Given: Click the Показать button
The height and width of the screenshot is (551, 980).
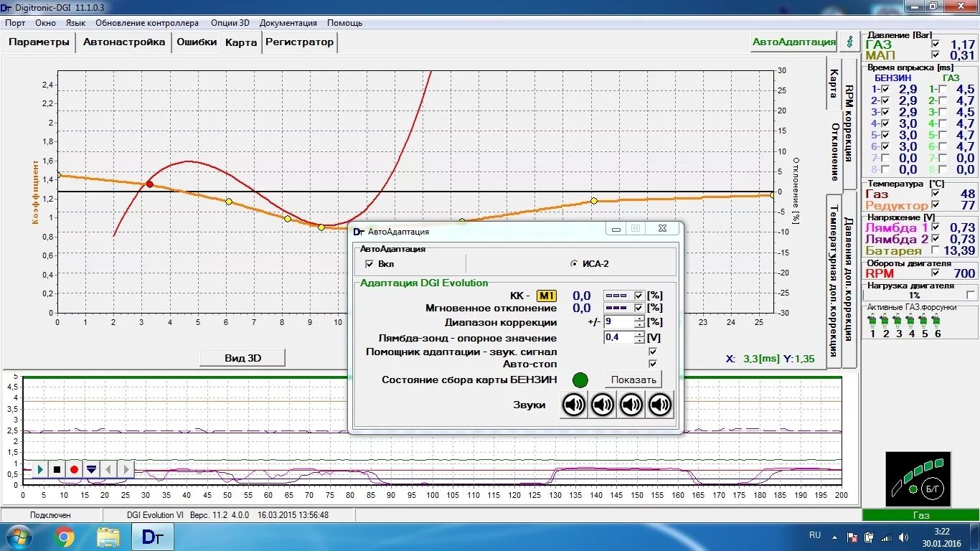Looking at the screenshot, I should point(633,380).
